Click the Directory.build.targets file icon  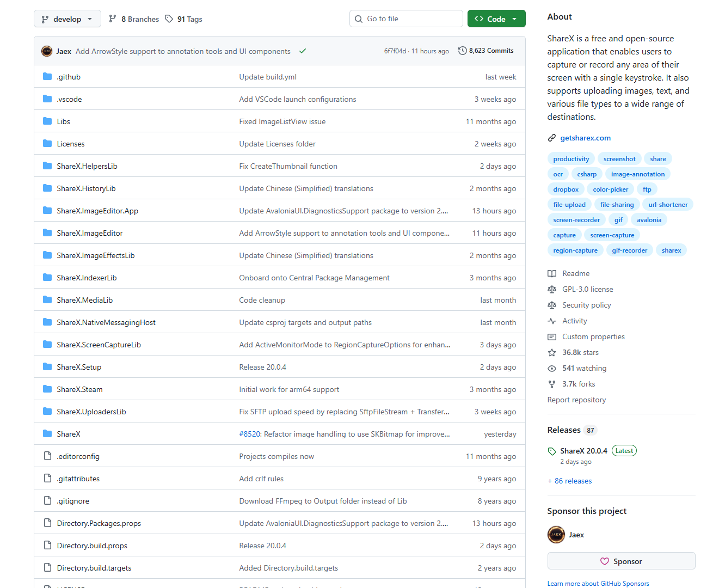click(47, 568)
